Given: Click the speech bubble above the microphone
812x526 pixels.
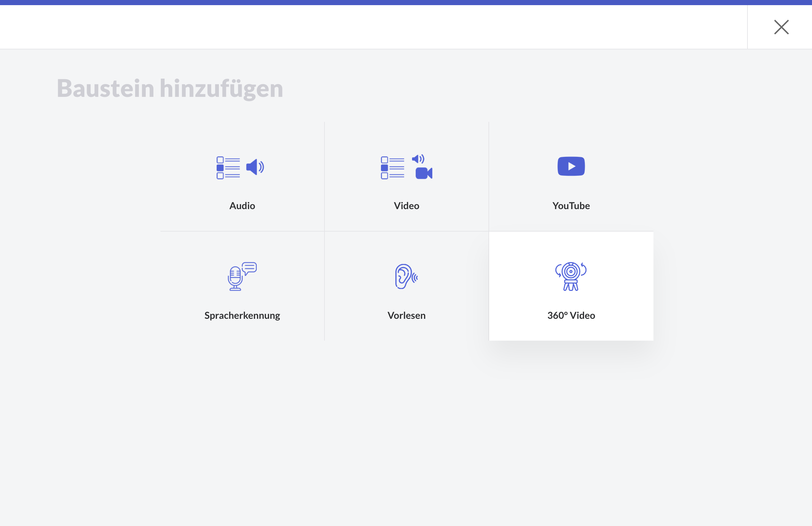Looking at the screenshot, I should tap(250, 268).
